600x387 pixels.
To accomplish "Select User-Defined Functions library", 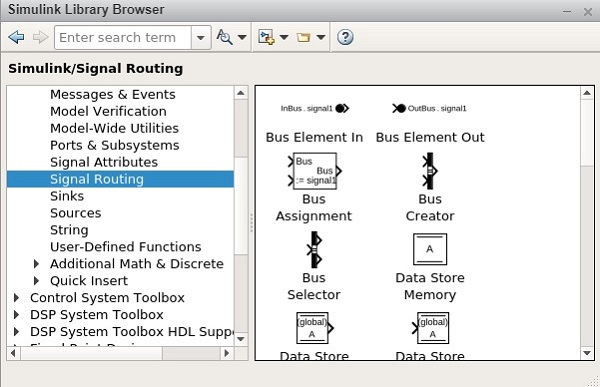I will [126, 247].
